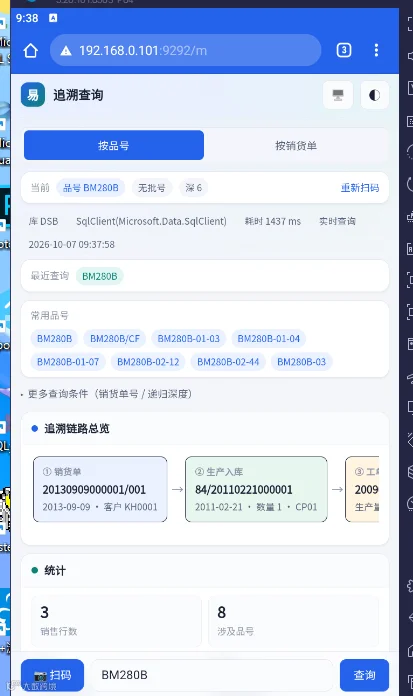Image resolution: width=413 pixels, height=696 pixels.
Task: Tap the 9:38 status bar clock
Action: click(x=27, y=18)
